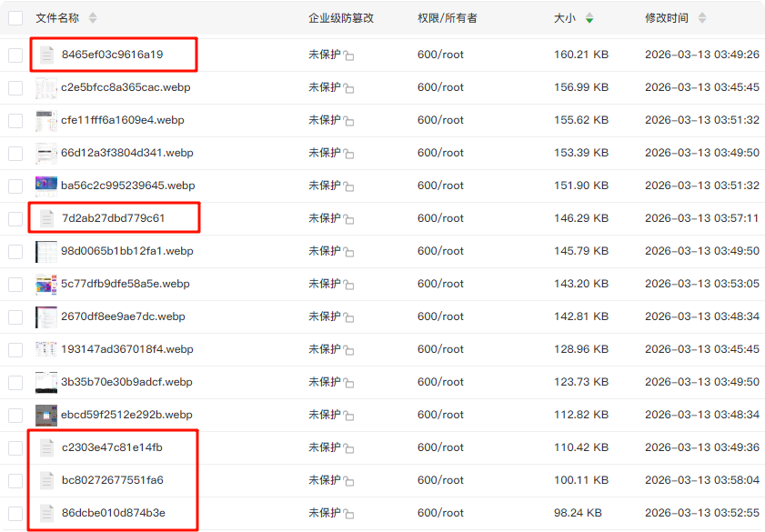Click file icon next to 86dcbe010d874b3e
This screenshot has height=532, width=765.
pyautogui.click(x=46, y=513)
